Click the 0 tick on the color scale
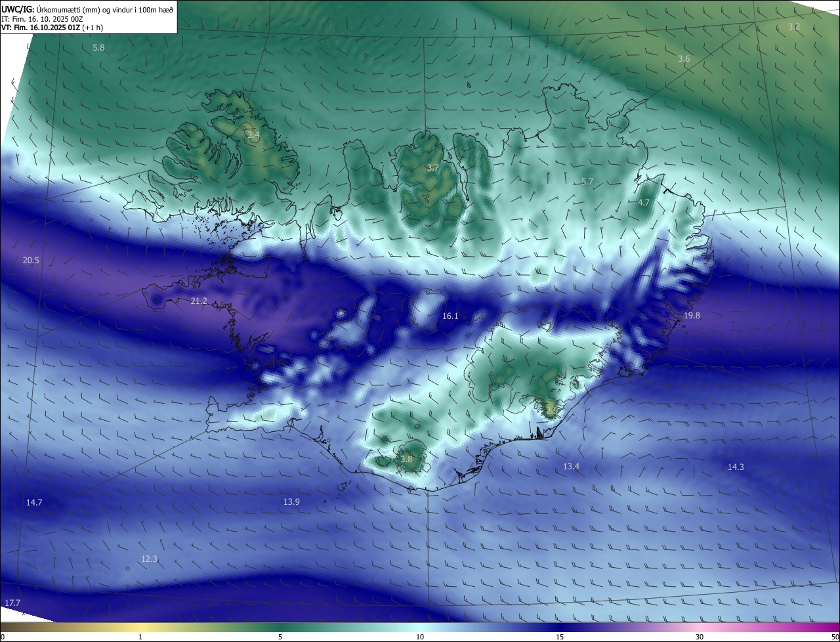 pyautogui.click(x=2, y=637)
